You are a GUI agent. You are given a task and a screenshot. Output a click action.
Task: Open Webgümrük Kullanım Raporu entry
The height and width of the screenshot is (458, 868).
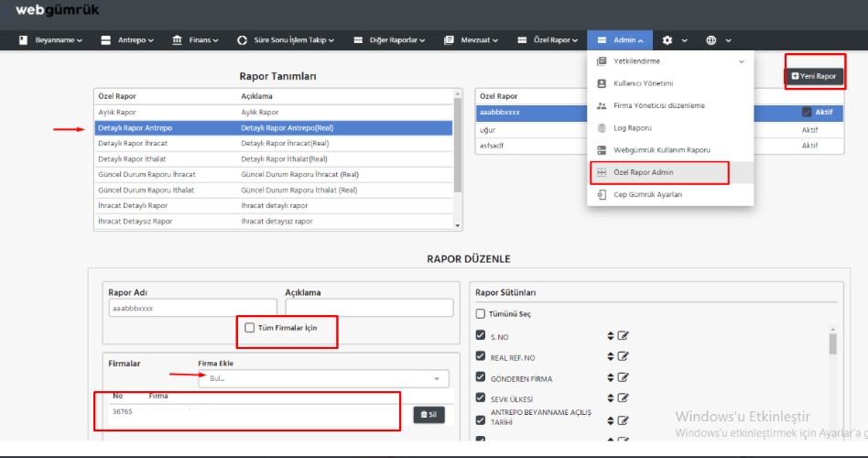pos(670,150)
